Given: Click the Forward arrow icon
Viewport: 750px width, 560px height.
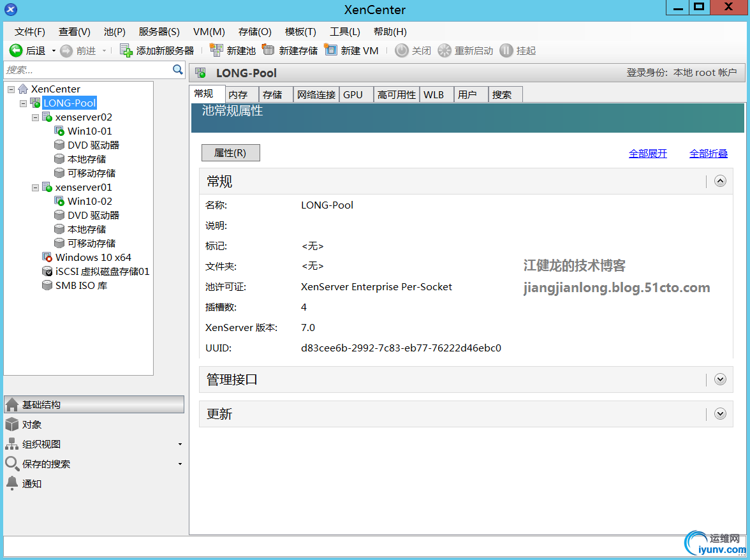Looking at the screenshot, I should pos(66,50).
